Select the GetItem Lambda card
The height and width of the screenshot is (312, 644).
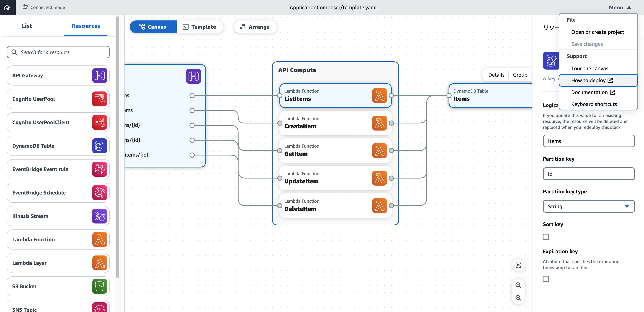336,150
